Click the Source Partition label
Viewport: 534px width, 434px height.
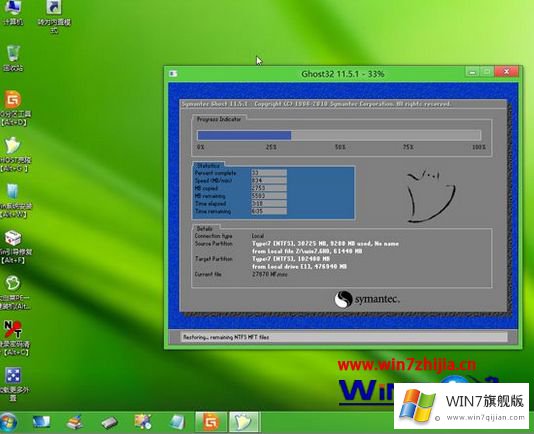(214, 244)
